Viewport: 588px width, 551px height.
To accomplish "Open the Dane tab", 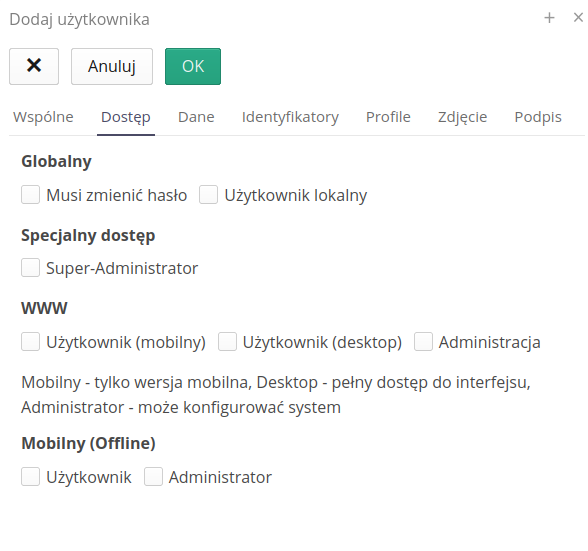I will [196, 117].
